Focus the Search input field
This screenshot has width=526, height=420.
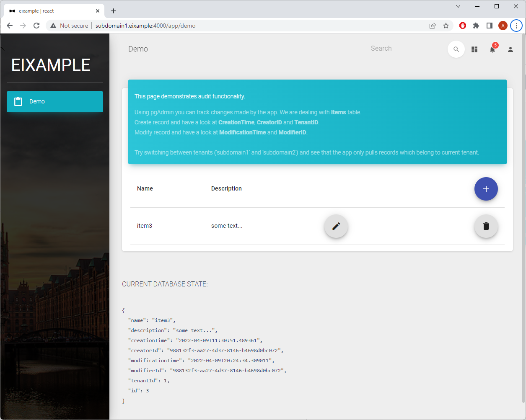pos(409,49)
